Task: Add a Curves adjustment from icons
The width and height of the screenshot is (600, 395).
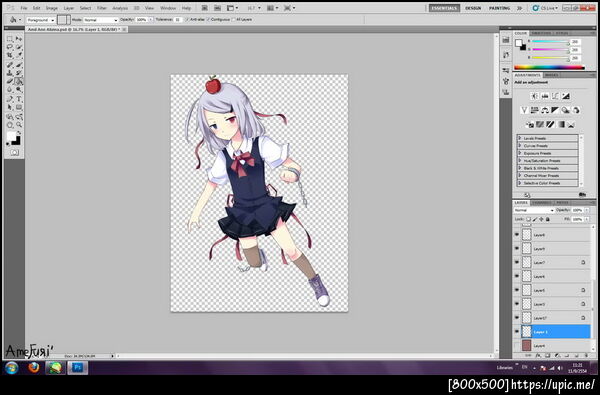Action: point(556,96)
